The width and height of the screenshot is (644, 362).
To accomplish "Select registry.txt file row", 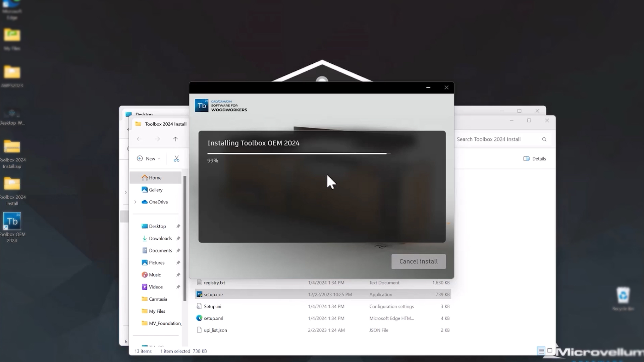I will (x=323, y=283).
